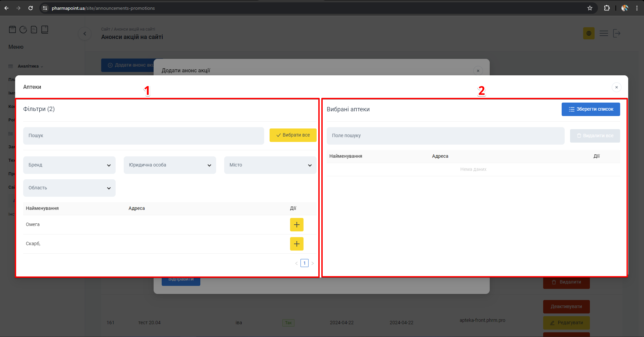Expand the Юридична особа dropdown

pyautogui.click(x=170, y=165)
